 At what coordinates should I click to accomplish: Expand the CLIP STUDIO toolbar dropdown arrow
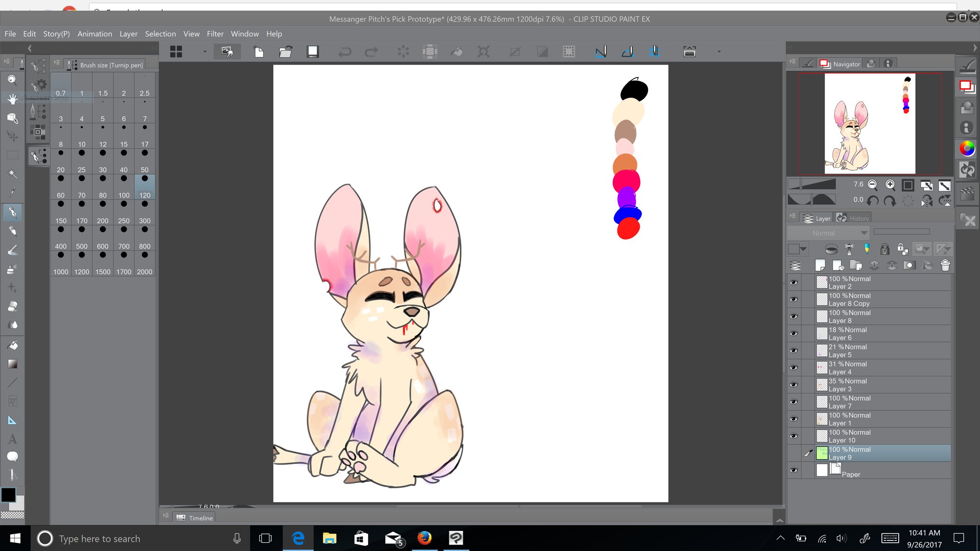pos(205,52)
